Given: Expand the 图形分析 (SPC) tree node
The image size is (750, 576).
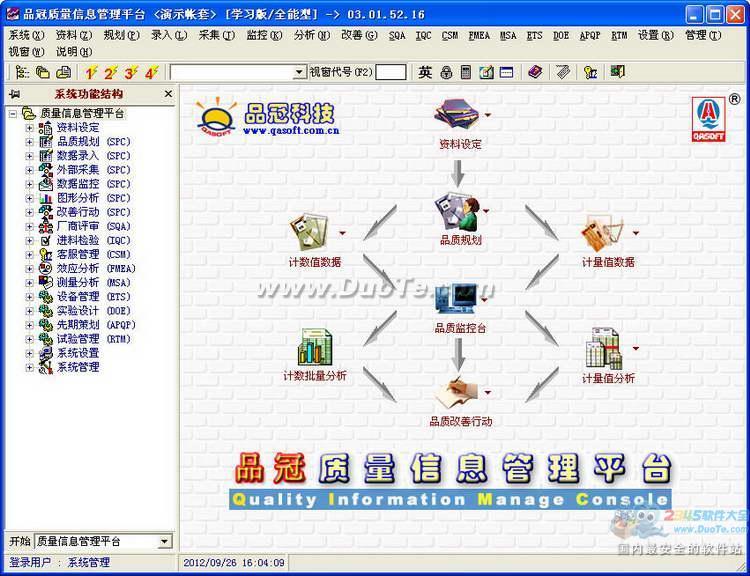Looking at the screenshot, I should (x=29, y=198).
